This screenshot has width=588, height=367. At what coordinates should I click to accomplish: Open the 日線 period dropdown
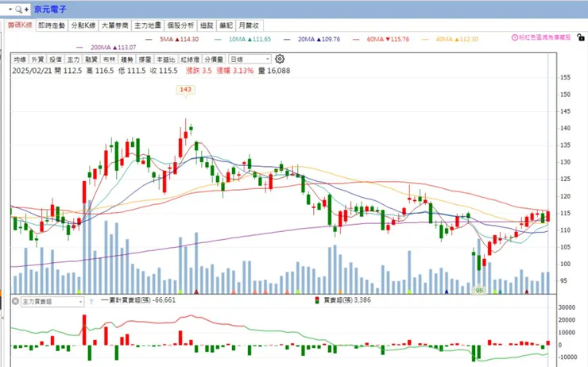point(250,60)
